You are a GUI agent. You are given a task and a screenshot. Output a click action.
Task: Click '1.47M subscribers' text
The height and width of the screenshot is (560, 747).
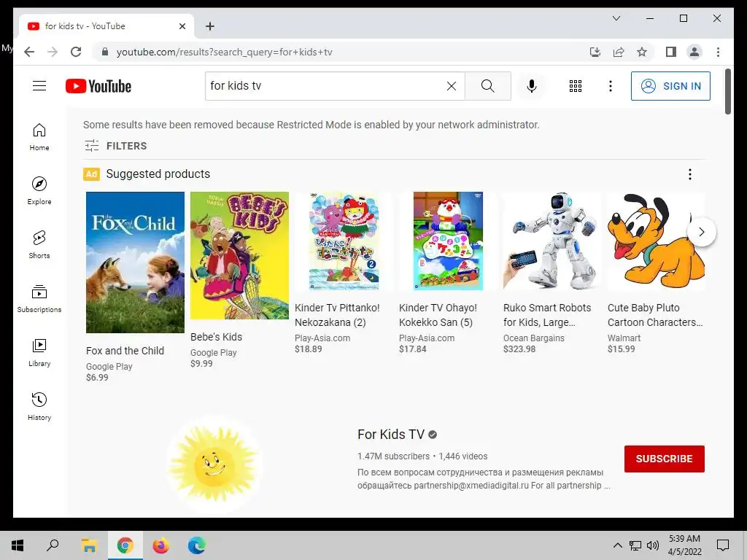393,456
